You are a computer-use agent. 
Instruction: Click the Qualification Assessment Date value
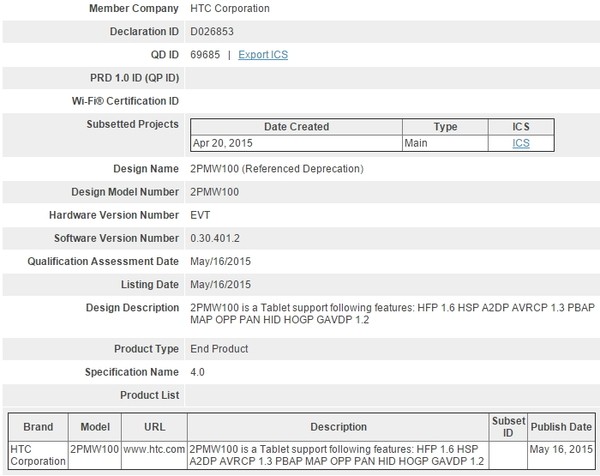(x=217, y=262)
